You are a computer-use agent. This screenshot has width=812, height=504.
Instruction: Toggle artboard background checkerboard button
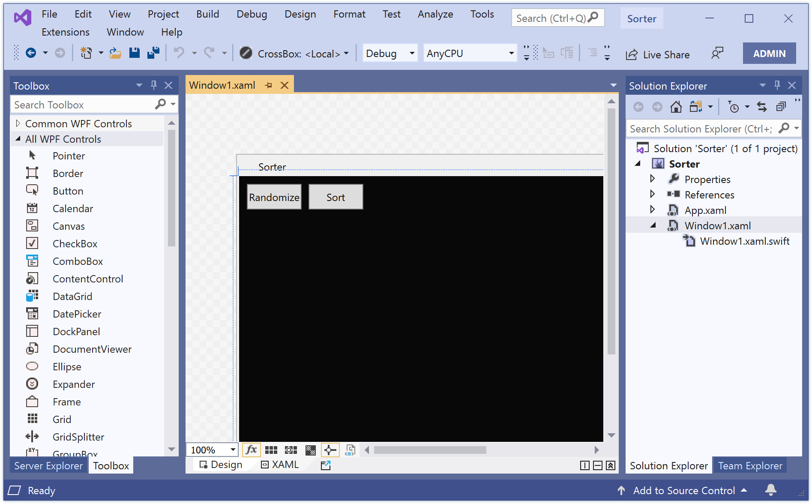coord(311,450)
